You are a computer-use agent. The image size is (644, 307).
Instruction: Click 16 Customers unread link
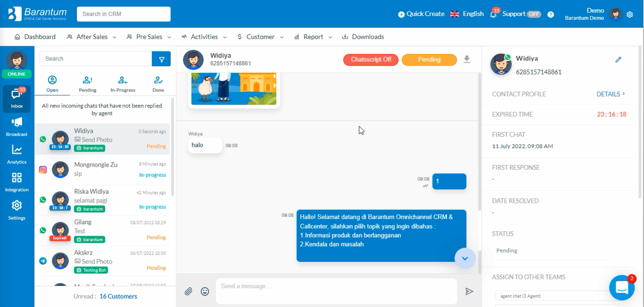tap(118, 296)
